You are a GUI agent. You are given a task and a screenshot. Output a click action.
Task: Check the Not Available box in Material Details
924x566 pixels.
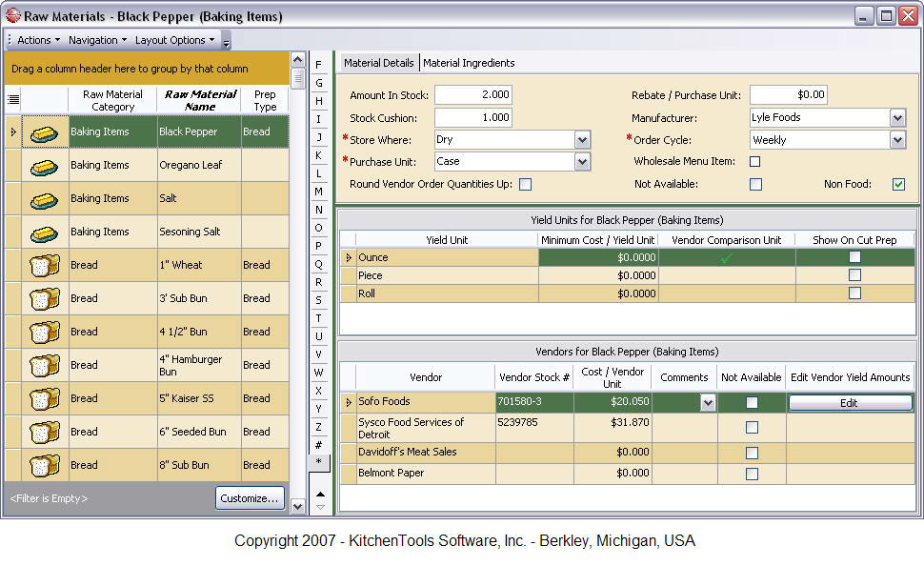point(755,185)
